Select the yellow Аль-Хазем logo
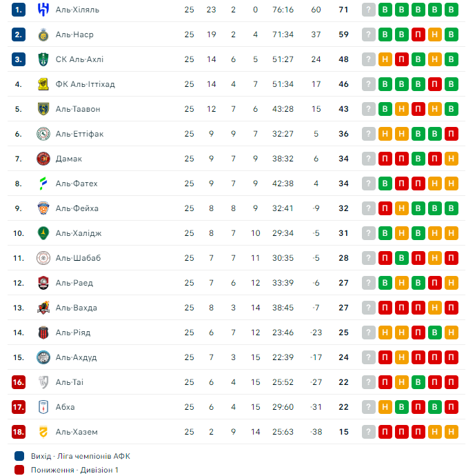 click(x=43, y=432)
